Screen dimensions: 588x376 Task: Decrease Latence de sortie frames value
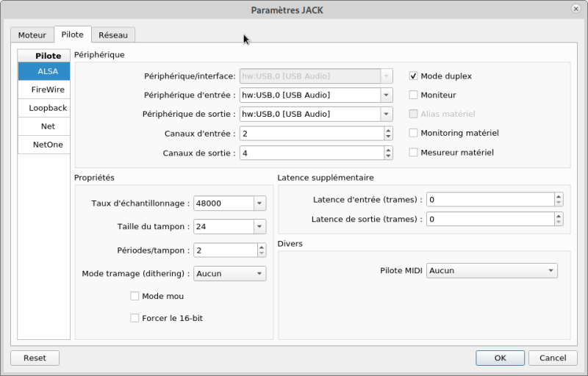(559, 222)
